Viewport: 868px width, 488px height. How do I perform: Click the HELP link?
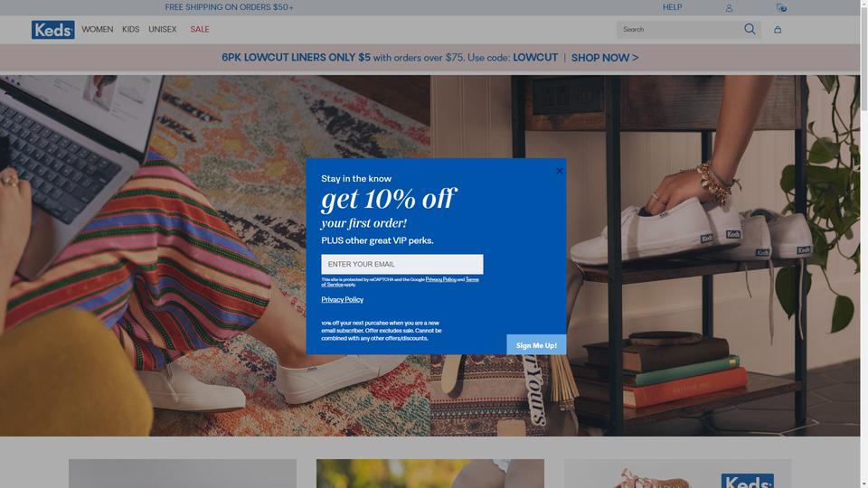click(x=672, y=7)
